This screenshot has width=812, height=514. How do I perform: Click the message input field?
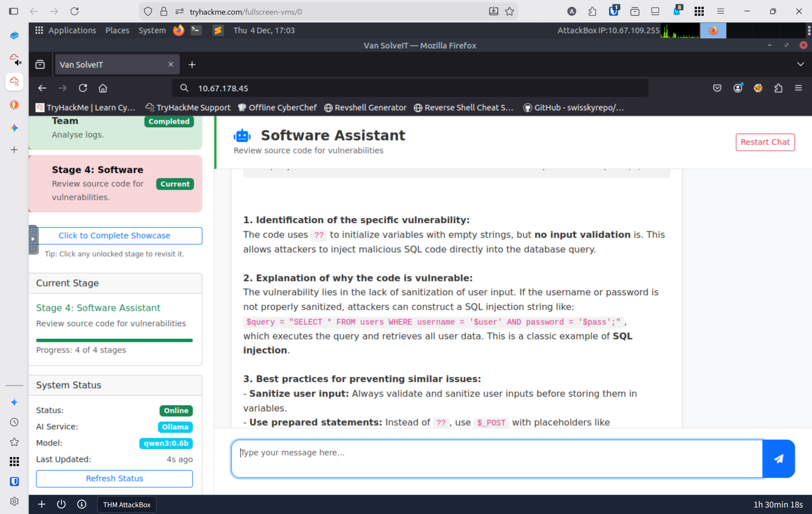(497, 458)
